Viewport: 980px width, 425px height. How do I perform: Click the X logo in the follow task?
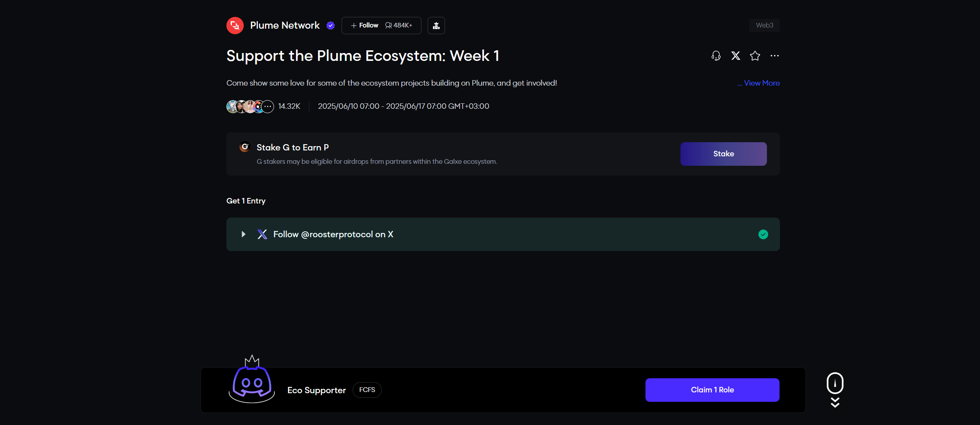pyautogui.click(x=262, y=234)
